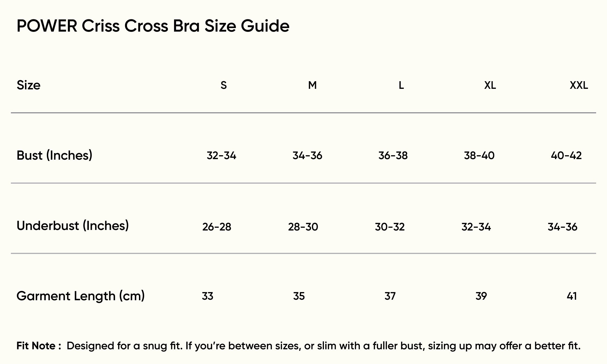This screenshot has height=364, width=607.
Task: Click the Garment Length (cm) row label
Action: pos(80,296)
